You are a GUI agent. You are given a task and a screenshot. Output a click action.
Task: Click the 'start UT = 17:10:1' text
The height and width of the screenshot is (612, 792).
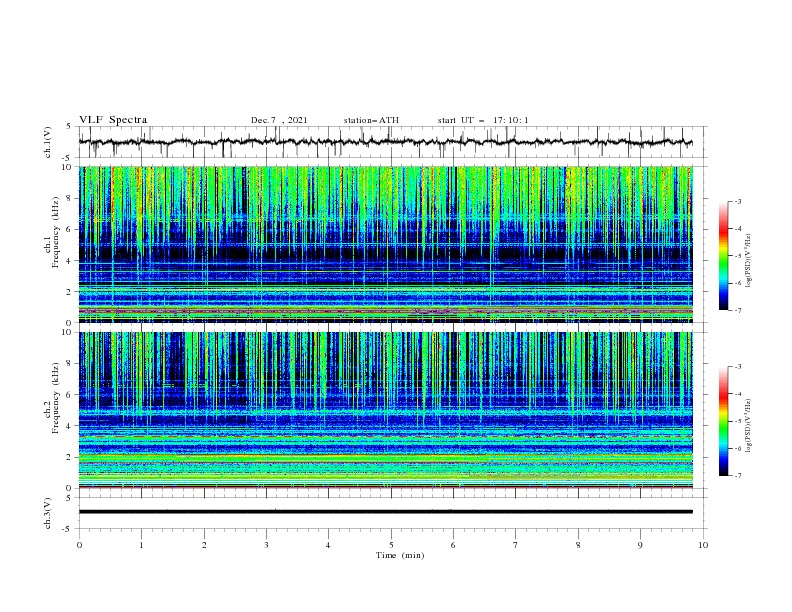[x=483, y=120]
